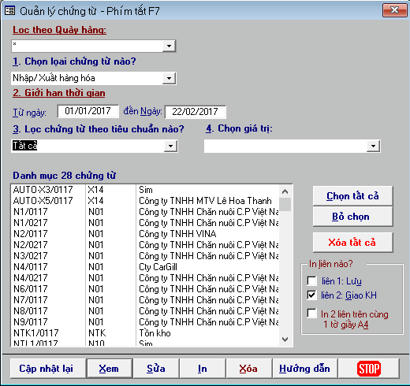
Task: Select document N2/0117 Công ty TNHH VINA
Action: [x=146, y=234]
